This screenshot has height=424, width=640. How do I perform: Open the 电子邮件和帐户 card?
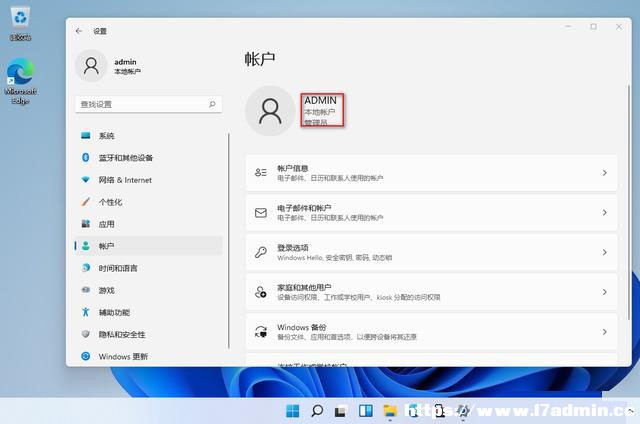pyautogui.click(x=431, y=212)
